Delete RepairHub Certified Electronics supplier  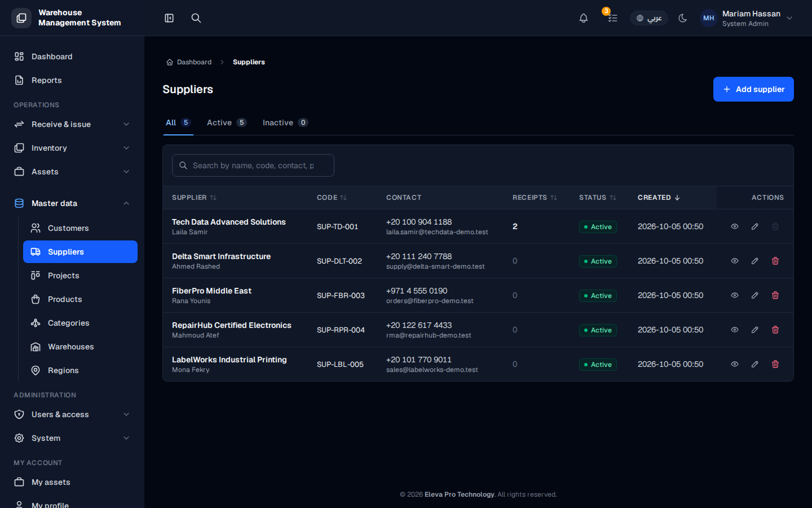[x=775, y=330]
